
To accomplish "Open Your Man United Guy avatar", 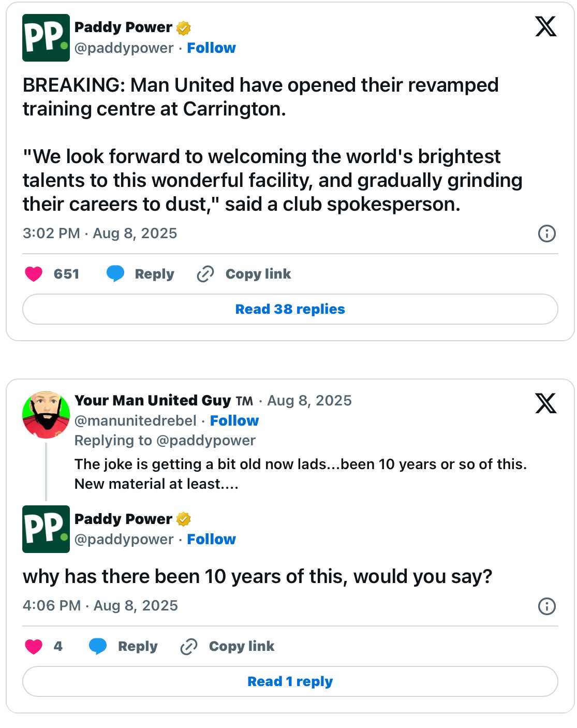I will (46, 415).
